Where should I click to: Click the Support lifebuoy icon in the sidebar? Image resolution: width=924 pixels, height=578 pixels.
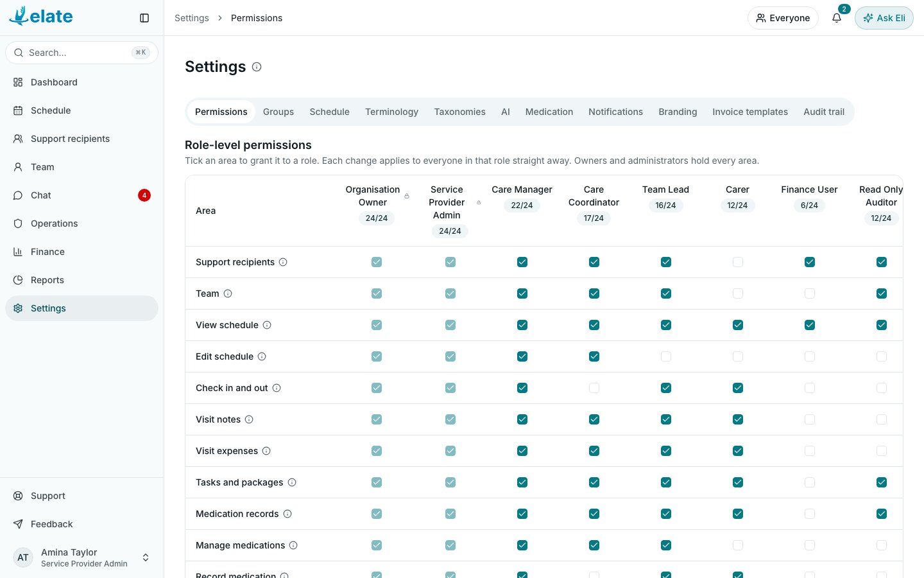pyautogui.click(x=18, y=496)
